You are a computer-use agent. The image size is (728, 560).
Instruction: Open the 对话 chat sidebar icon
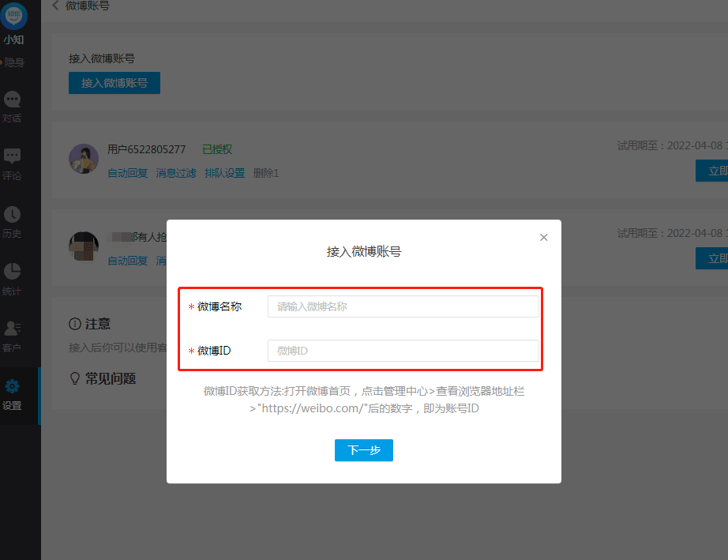point(12,99)
